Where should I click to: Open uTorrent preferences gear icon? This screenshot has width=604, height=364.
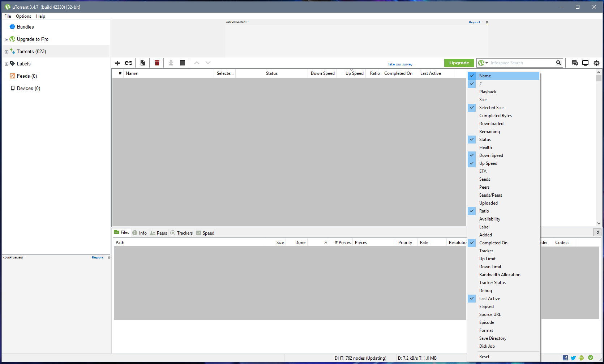(596, 63)
